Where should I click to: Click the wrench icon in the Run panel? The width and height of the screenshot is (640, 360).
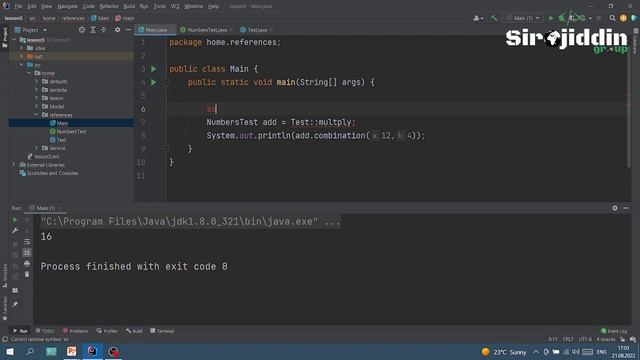(15, 231)
